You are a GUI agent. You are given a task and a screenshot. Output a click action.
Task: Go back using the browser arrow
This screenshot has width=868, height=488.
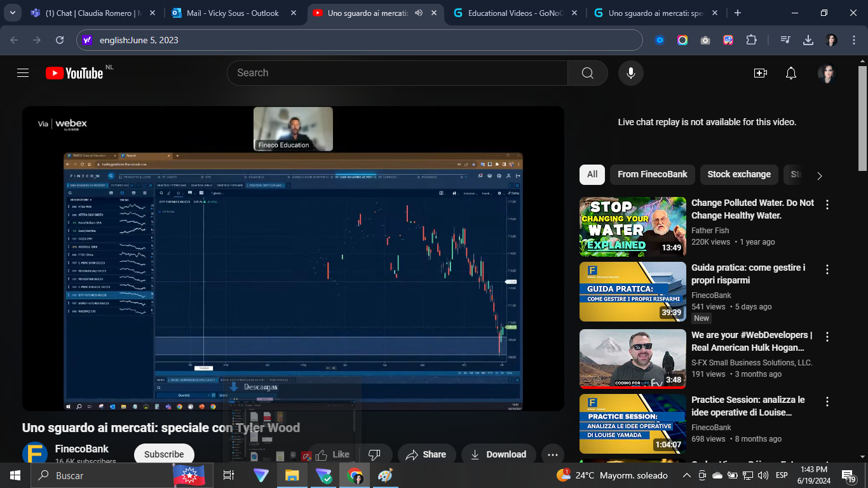point(14,40)
